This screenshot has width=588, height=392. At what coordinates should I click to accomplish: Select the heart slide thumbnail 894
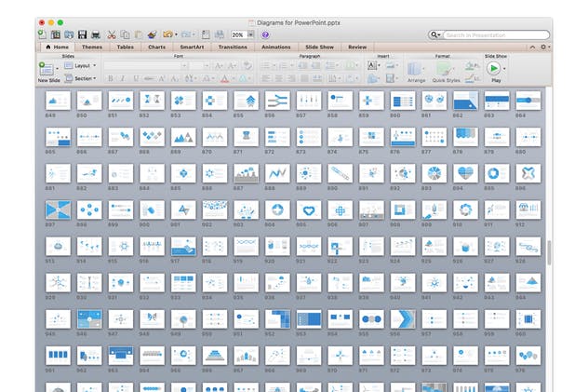pyautogui.click(x=465, y=174)
